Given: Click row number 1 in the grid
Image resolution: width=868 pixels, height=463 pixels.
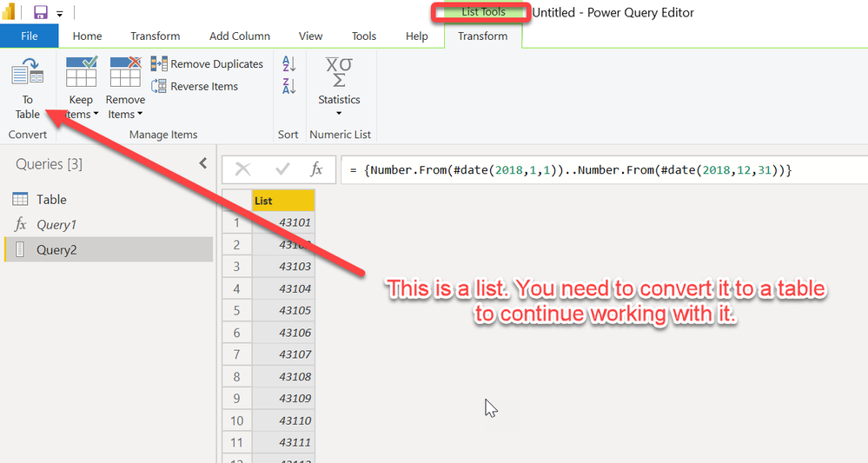Looking at the screenshot, I should (237, 222).
